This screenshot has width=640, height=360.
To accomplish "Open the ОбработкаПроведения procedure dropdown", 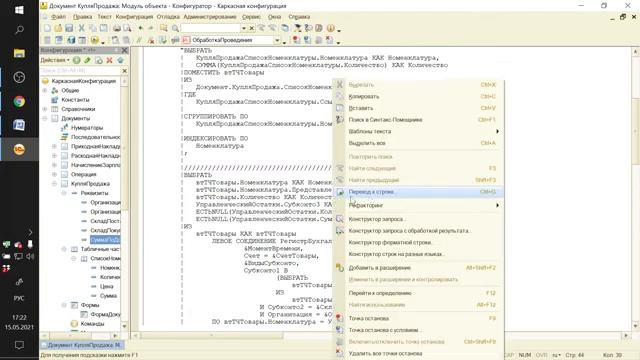I will point(277,40).
